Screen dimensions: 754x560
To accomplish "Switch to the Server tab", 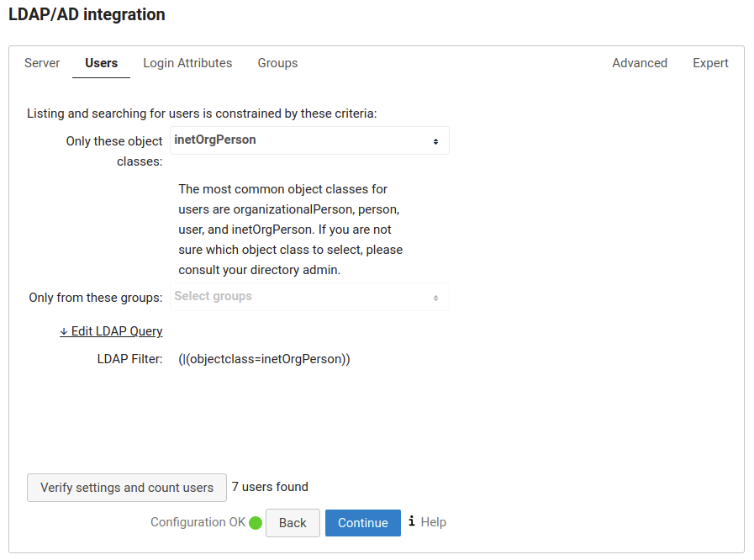I will [x=42, y=63].
